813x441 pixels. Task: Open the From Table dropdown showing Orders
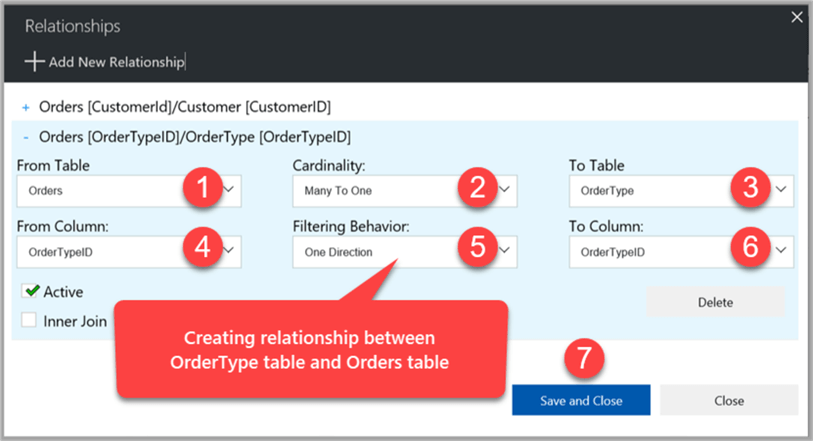point(129,191)
